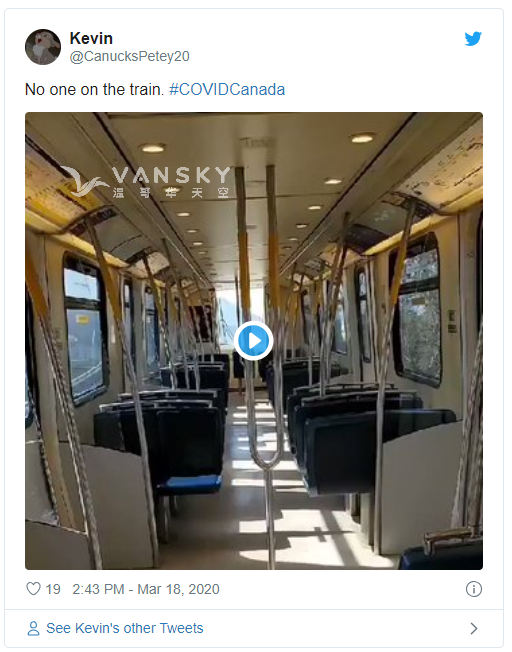The height and width of the screenshot is (652, 512).
Task: Open Kevin's profile avatar picture
Action: (43, 47)
